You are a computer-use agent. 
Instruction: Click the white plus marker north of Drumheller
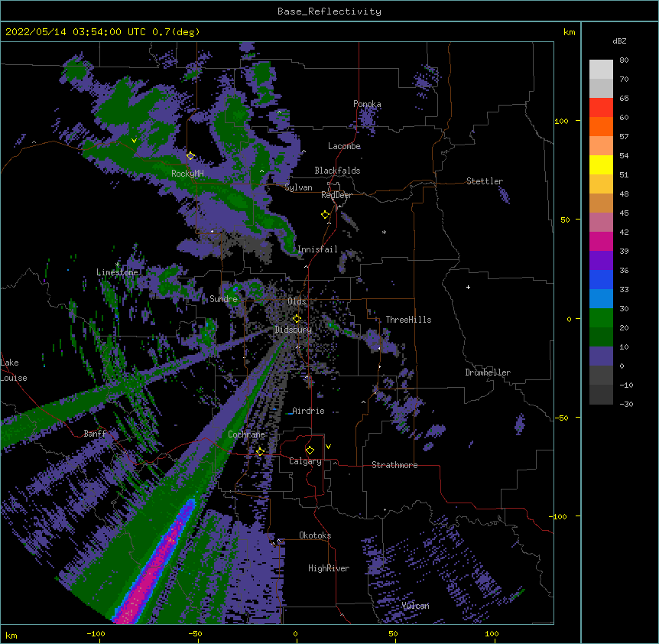click(468, 287)
